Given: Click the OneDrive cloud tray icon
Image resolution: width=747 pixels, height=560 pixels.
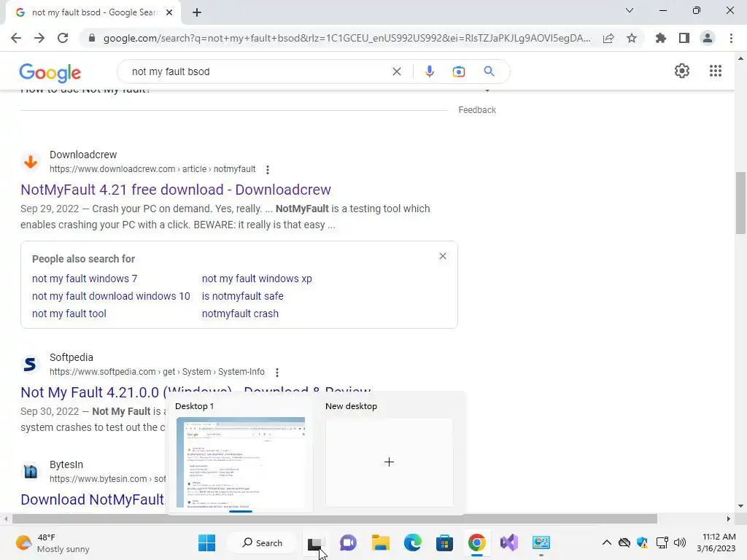Looking at the screenshot, I should (x=624, y=542).
